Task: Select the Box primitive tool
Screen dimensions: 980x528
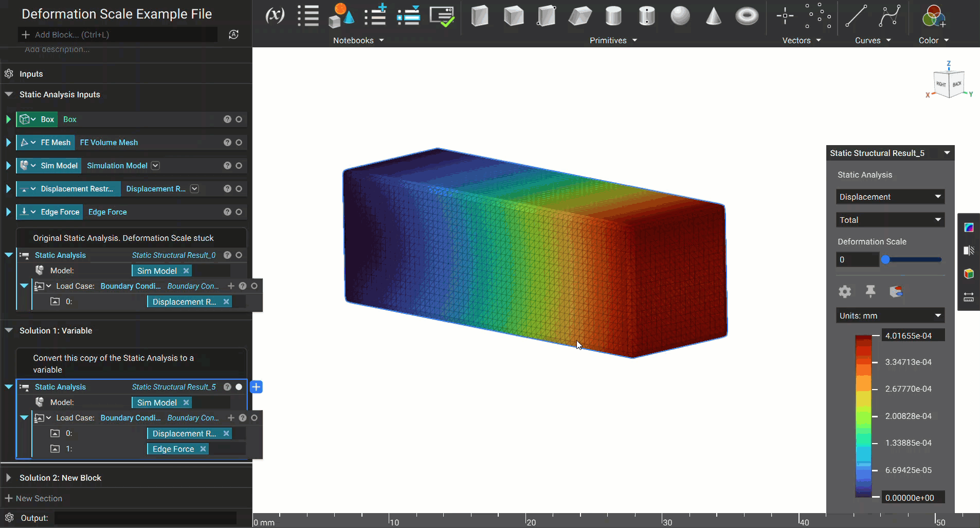Action: pos(480,16)
